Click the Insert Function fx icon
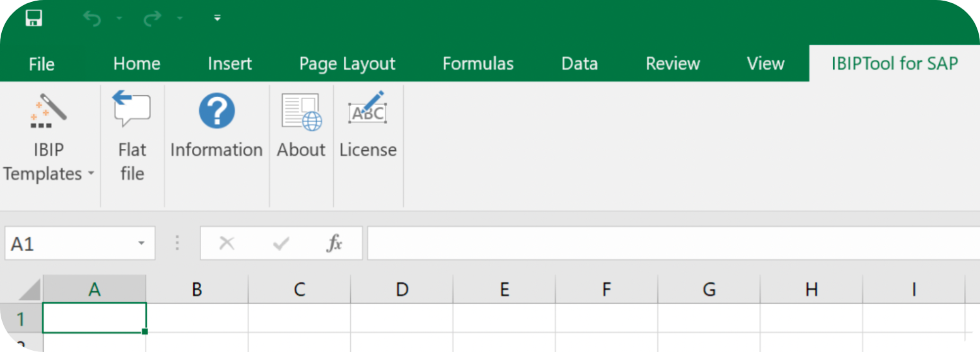Image resolution: width=980 pixels, height=352 pixels. (334, 243)
